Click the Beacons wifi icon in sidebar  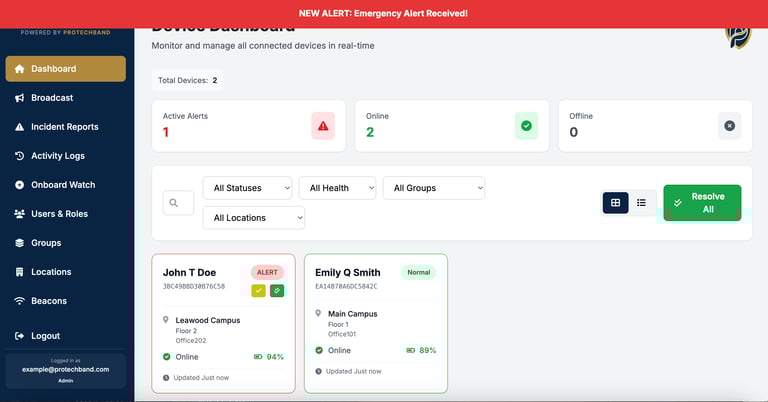coord(20,301)
